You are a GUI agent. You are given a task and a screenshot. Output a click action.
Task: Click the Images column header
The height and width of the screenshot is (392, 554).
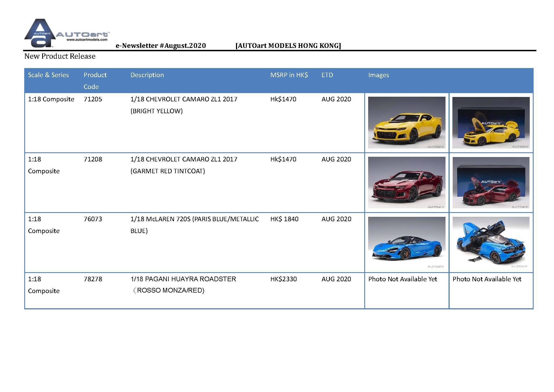(379, 75)
